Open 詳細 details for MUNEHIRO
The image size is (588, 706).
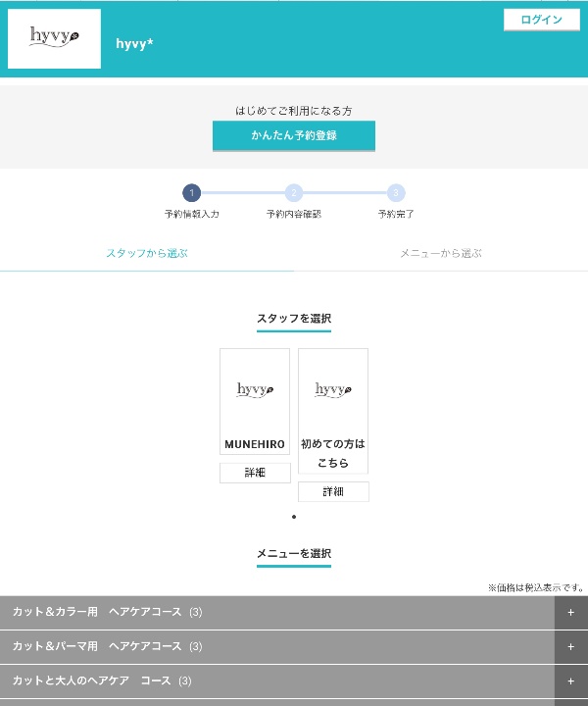pos(255,473)
